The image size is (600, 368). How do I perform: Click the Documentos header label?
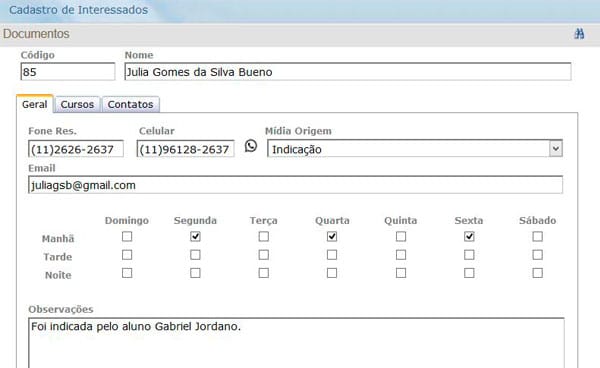[x=36, y=34]
